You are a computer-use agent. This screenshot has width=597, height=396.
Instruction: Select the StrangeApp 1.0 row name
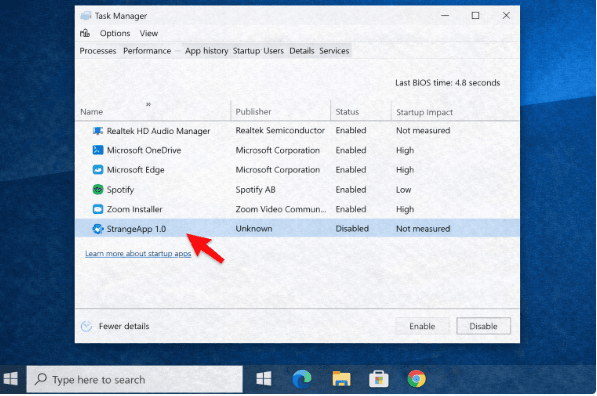(x=136, y=229)
